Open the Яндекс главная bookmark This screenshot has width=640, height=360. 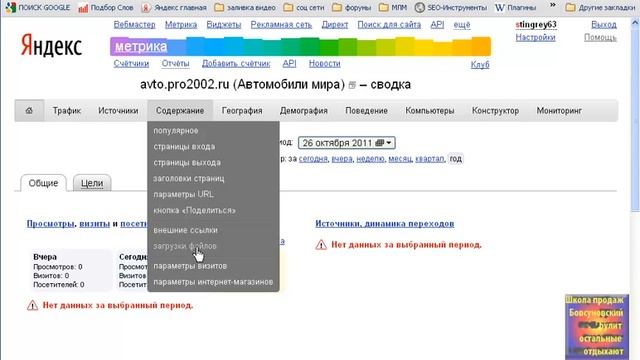(x=174, y=7)
